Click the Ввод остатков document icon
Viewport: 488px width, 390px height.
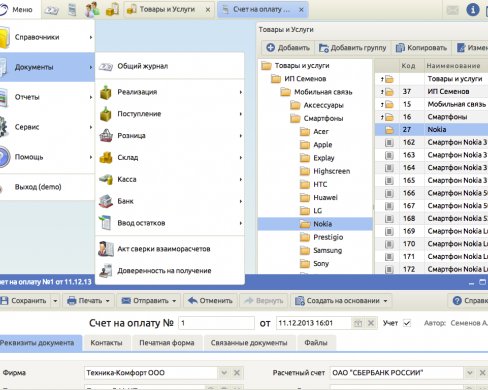(105, 223)
